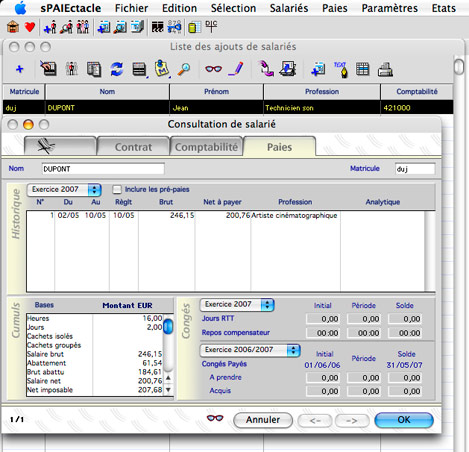Click the Matricule column header in list window
This screenshot has width=469, height=452.
24,91
